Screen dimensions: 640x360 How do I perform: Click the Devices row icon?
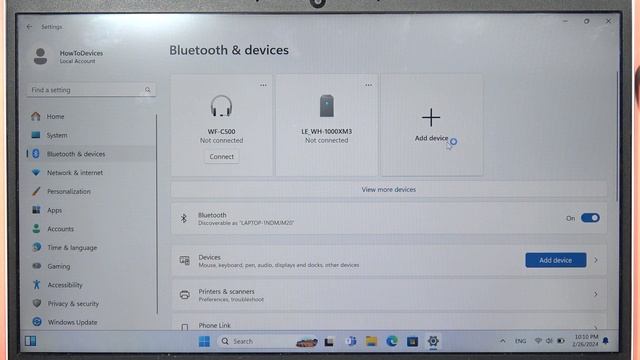coord(184,260)
